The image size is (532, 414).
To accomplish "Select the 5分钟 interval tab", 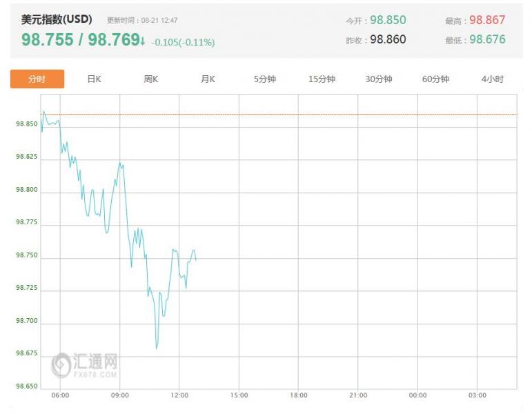I will [265, 79].
